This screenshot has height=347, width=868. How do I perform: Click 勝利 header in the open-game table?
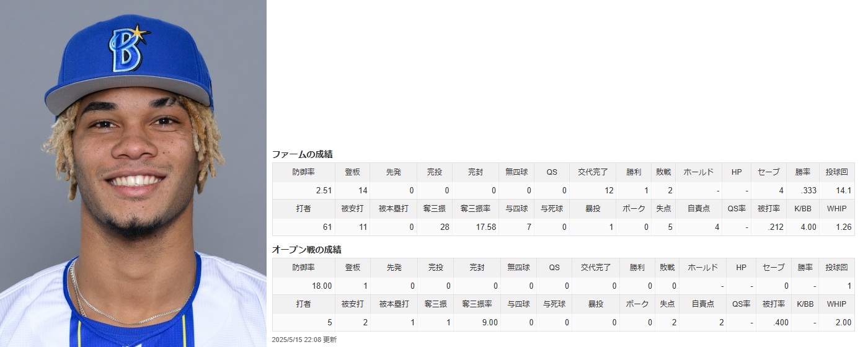coord(637,268)
